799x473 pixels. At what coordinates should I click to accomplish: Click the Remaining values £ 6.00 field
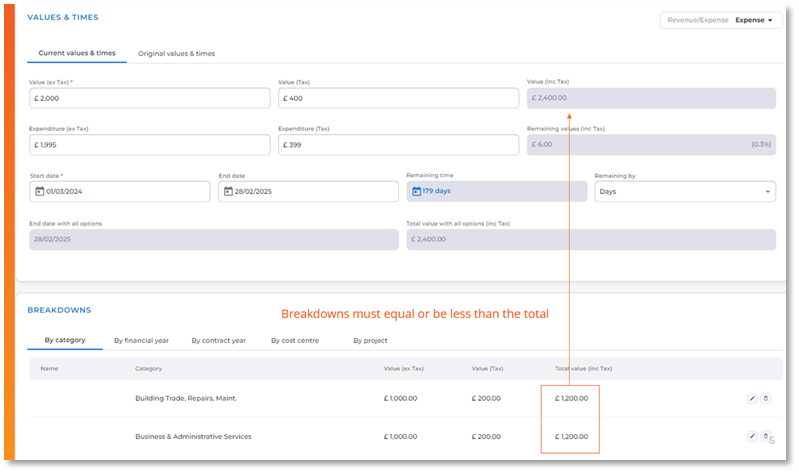tap(651, 145)
